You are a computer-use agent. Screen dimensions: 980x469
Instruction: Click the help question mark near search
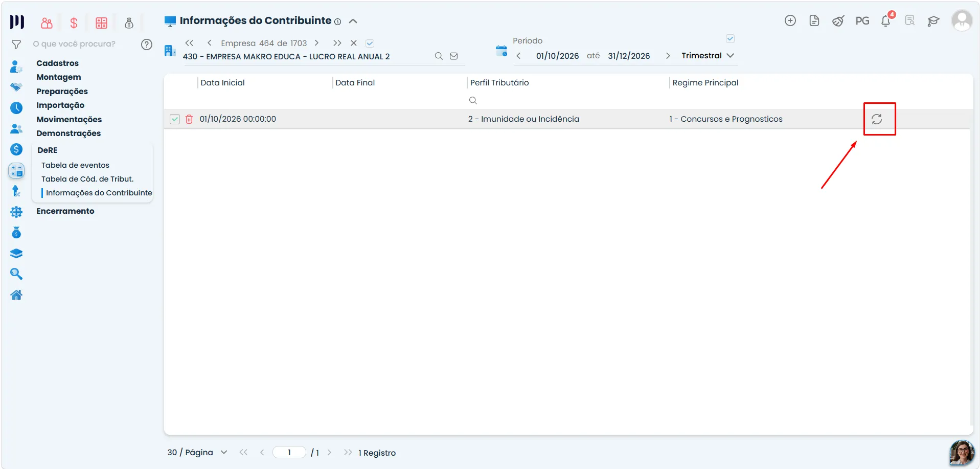coord(147,44)
